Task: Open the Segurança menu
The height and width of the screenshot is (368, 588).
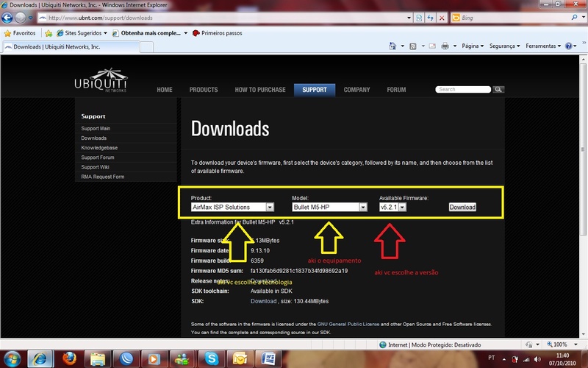Action: point(505,46)
